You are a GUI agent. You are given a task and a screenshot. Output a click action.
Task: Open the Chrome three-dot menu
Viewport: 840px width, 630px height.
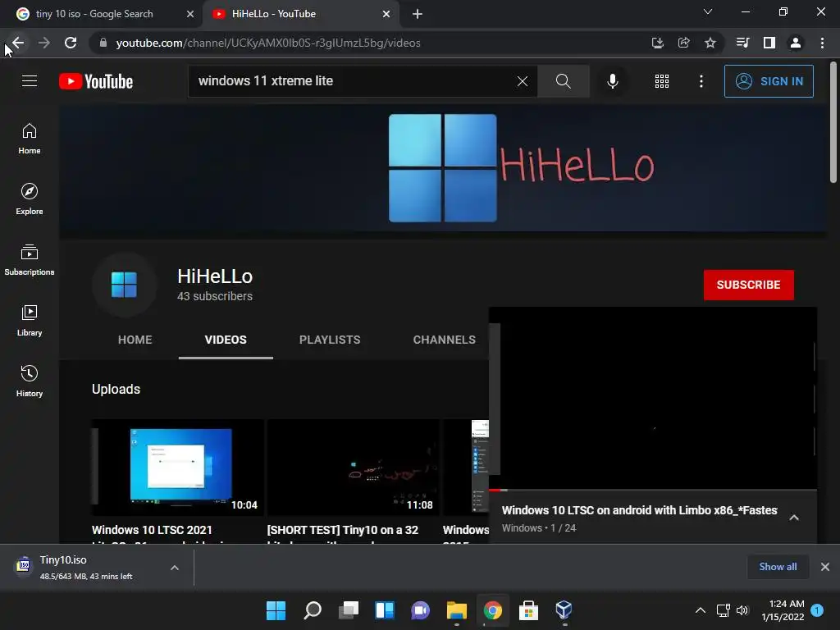822,43
